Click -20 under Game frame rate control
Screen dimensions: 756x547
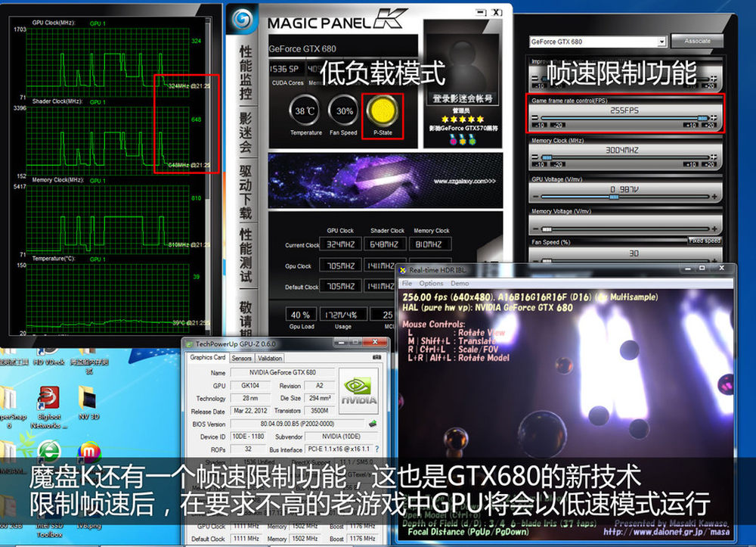(x=559, y=126)
